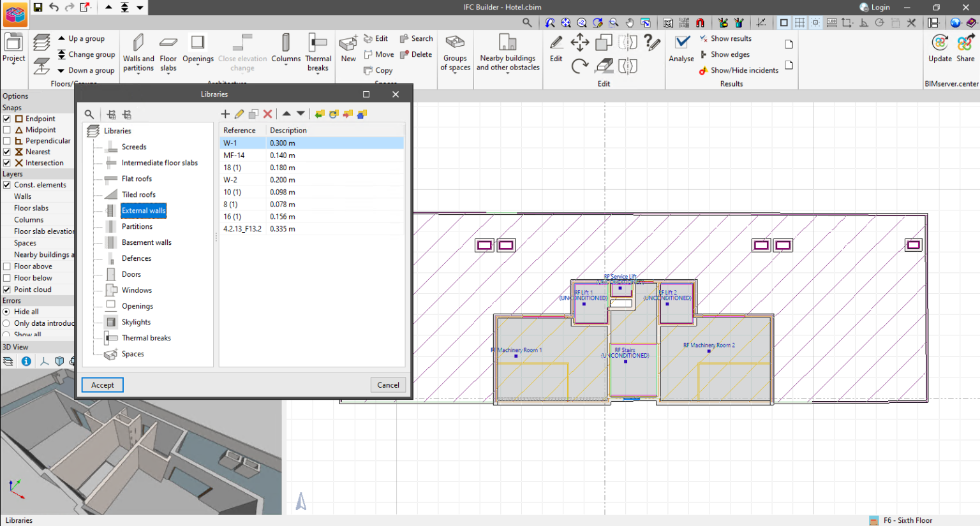Delete selected entry with red X icon
The image size is (980, 526).
(268, 114)
